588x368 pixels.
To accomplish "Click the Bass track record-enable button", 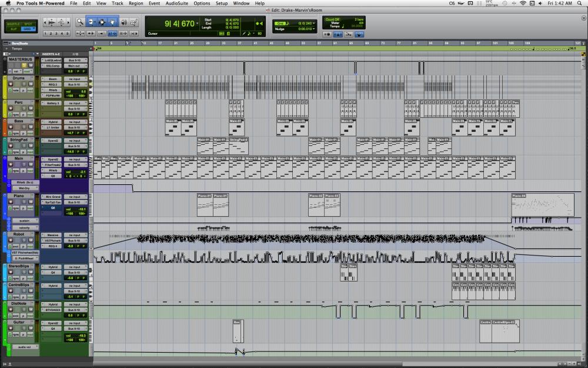I will (x=12, y=128).
